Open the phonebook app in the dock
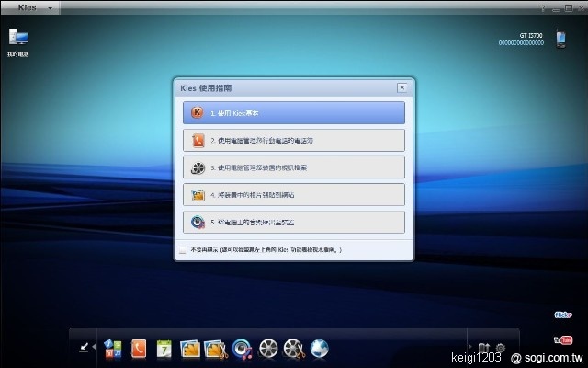 [139, 348]
